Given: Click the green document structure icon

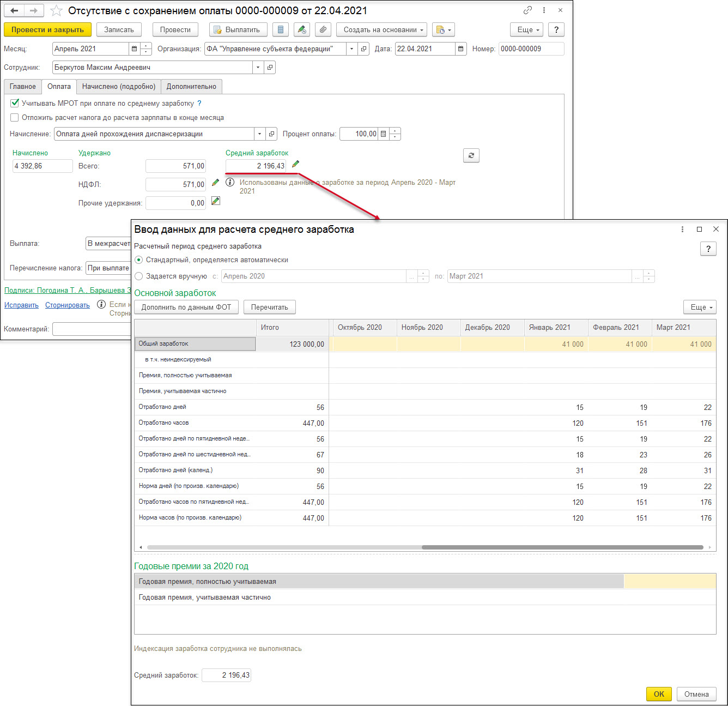Looking at the screenshot, I should point(301,29).
